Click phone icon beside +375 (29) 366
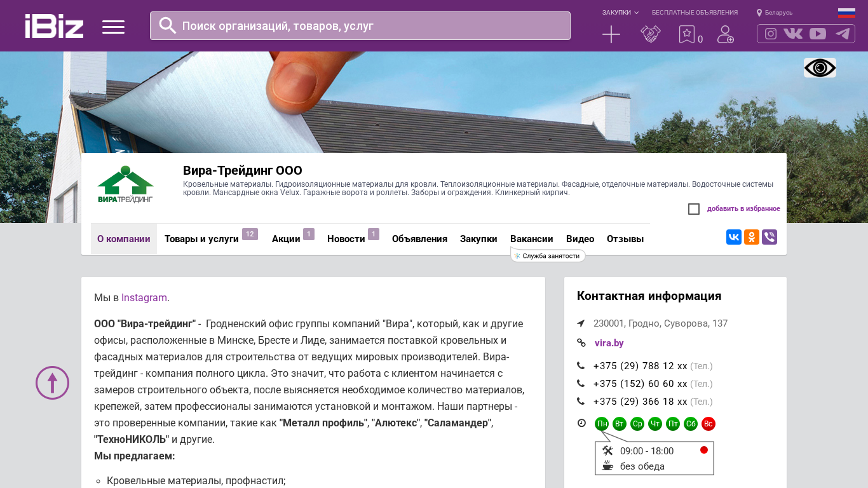 point(581,402)
